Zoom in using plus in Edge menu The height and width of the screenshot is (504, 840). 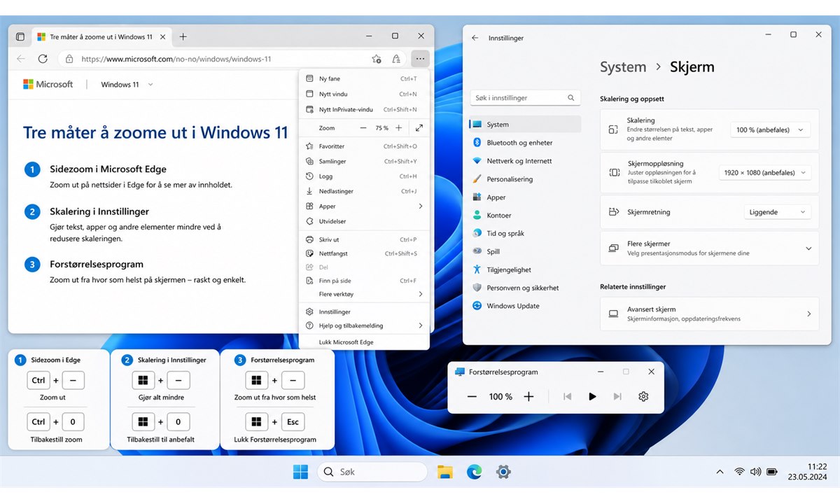(398, 128)
